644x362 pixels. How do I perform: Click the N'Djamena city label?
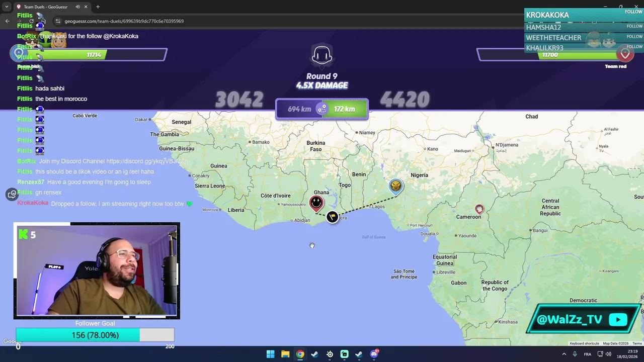click(507, 145)
